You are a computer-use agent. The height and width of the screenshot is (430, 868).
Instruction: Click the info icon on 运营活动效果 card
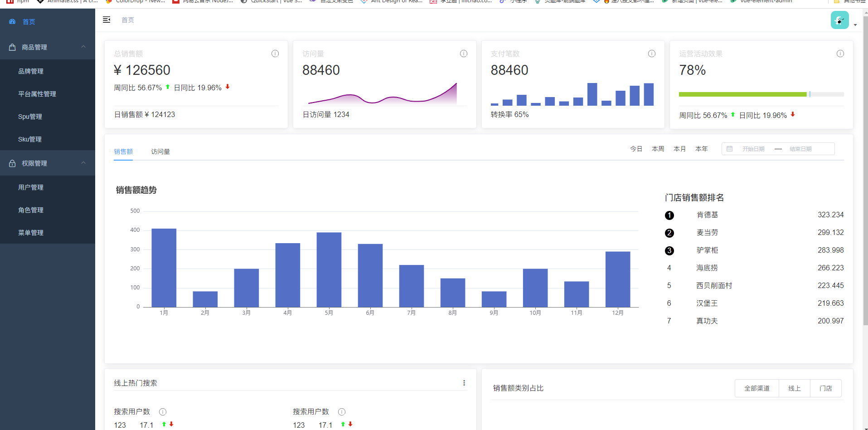(840, 54)
